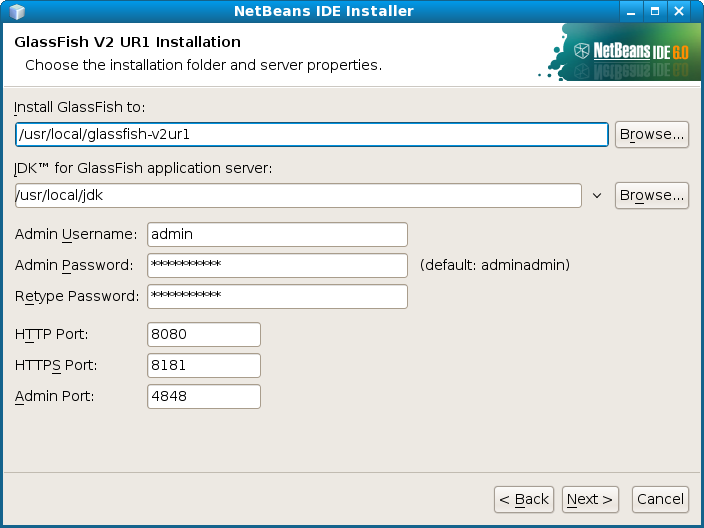The image size is (704, 528).
Task: Select the HTTPS Port field
Action: tap(204, 365)
